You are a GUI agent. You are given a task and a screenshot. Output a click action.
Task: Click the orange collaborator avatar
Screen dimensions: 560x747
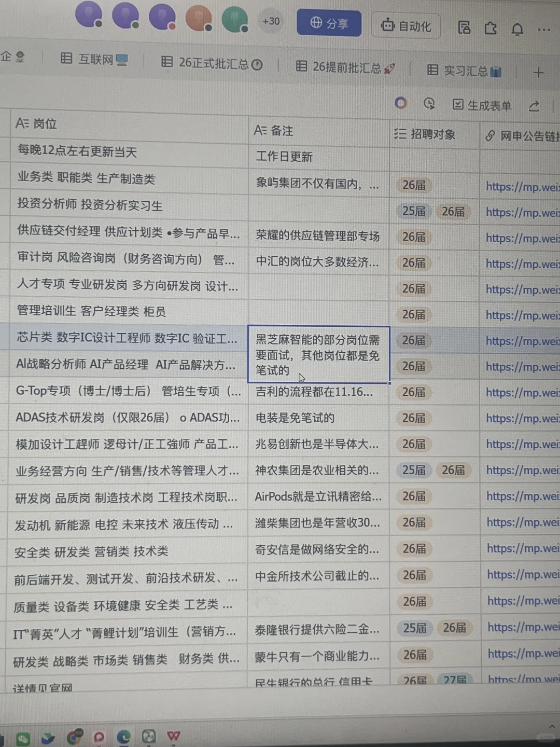pos(199,18)
